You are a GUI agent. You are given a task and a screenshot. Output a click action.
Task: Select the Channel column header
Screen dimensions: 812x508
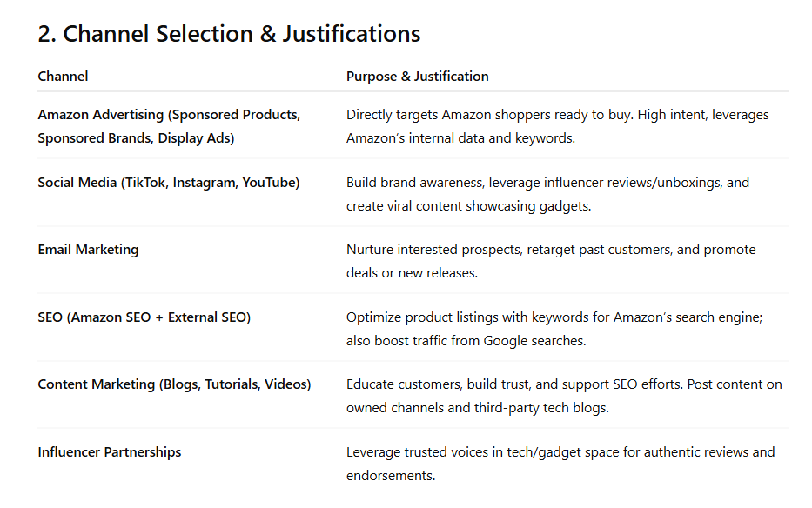[x=63, y=77]
